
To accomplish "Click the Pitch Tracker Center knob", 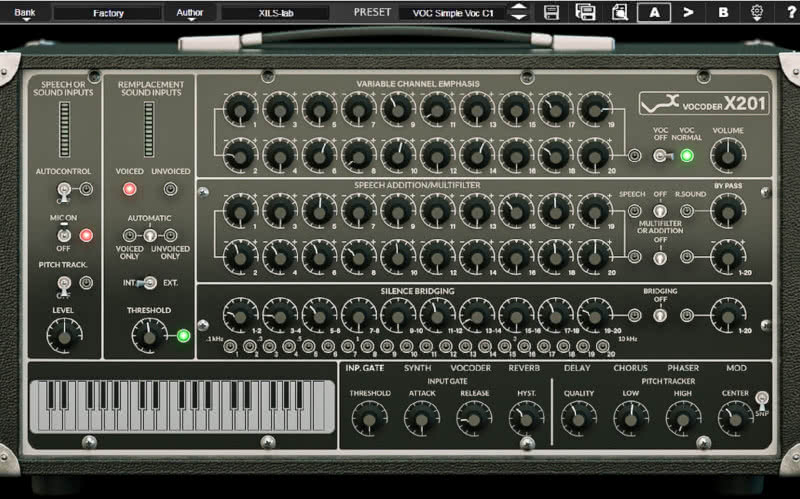I will pyautogui.click(x=735, y=419).
